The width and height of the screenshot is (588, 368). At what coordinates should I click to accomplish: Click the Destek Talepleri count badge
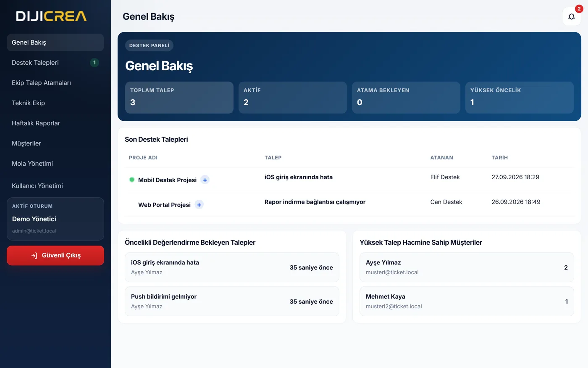tap(94, 63)
